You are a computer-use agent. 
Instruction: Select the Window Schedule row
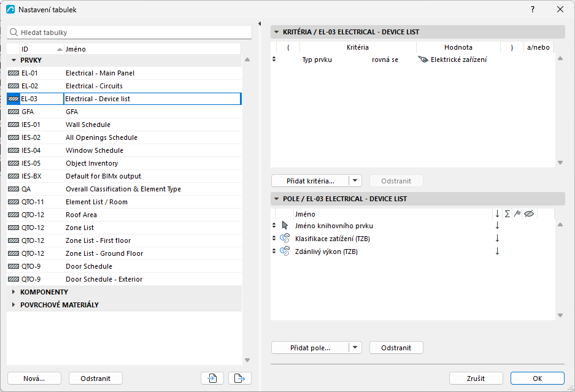[x=125, y=150]
